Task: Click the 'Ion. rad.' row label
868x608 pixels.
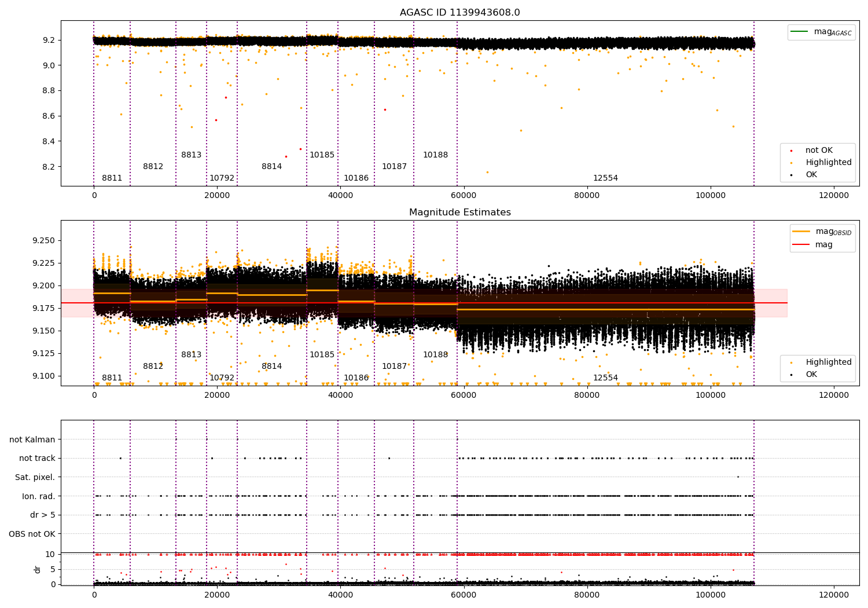Action: (39, 496)
